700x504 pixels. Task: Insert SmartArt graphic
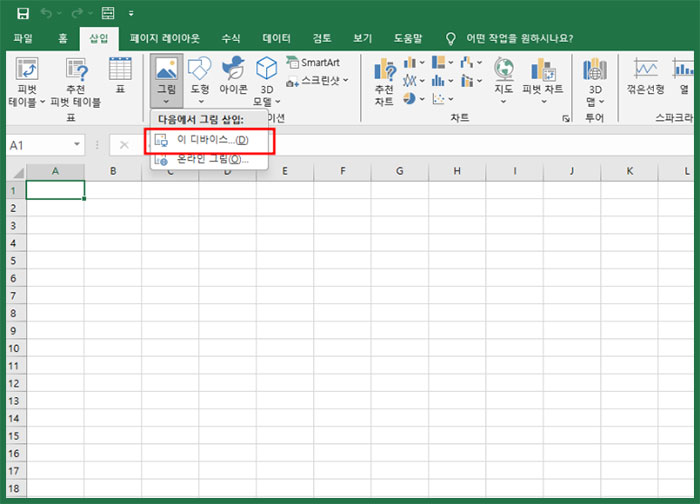[x=313, y=62]
